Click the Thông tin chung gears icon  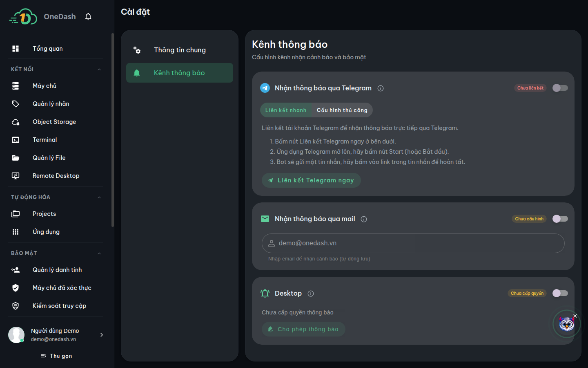click(x=137, y=50)
